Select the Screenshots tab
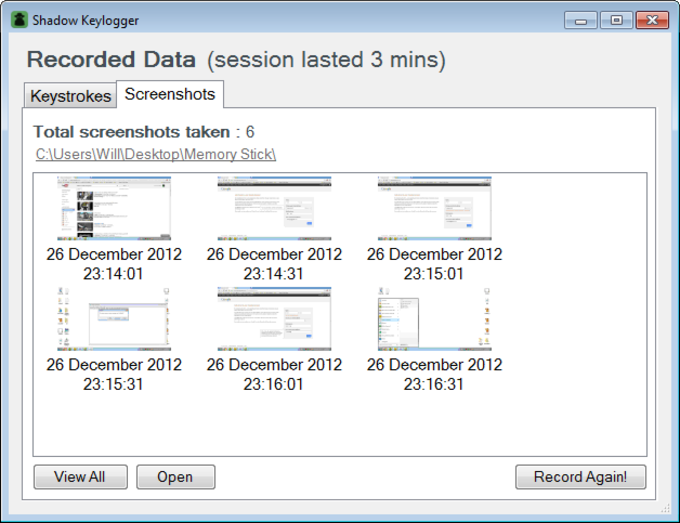Screen dimensions: 680x523 170,94
